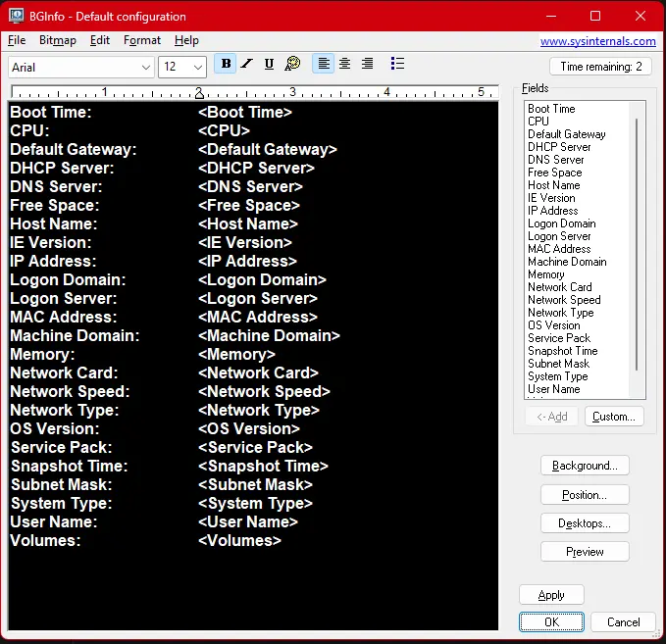This screenshot has height=644, width=666.
Task: Click the Apply button
Action: (x=551, y=595)
